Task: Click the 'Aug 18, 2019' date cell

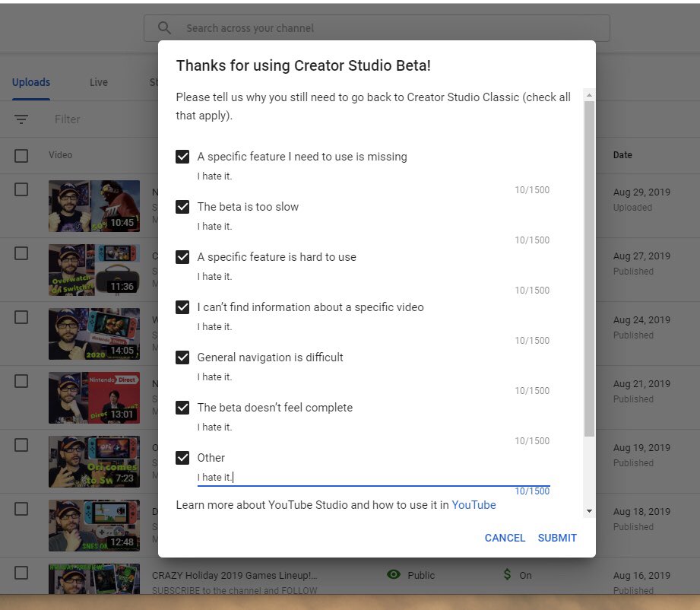Action: click(x=641, y=512)
